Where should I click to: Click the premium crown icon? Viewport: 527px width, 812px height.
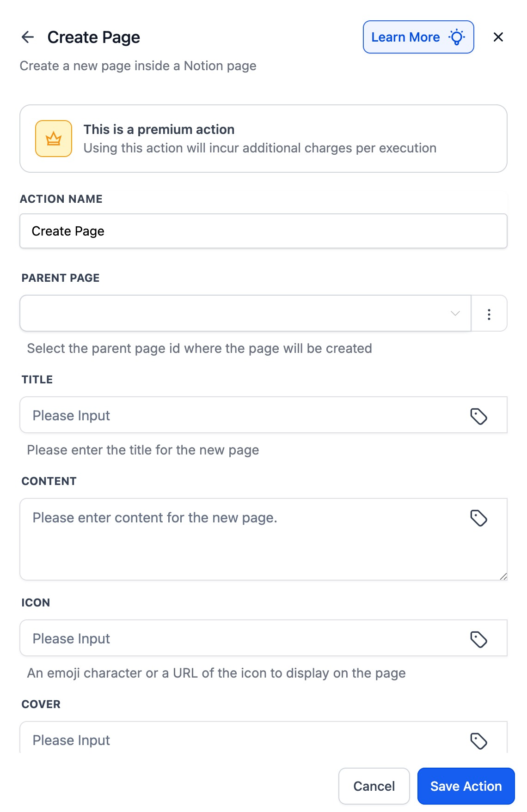pyautogui.click(x=54, y=139)
